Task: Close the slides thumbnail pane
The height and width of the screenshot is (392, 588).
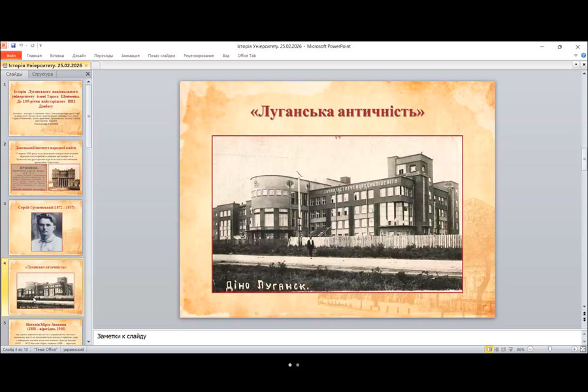Action: [x=88, y=74]
